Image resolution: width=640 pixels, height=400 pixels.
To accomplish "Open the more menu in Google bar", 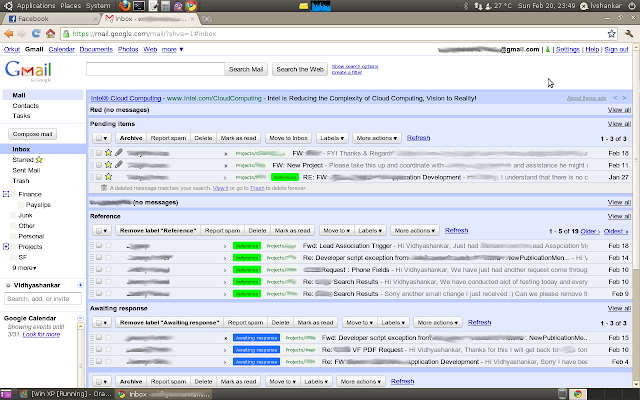I will tap(172, 49).
